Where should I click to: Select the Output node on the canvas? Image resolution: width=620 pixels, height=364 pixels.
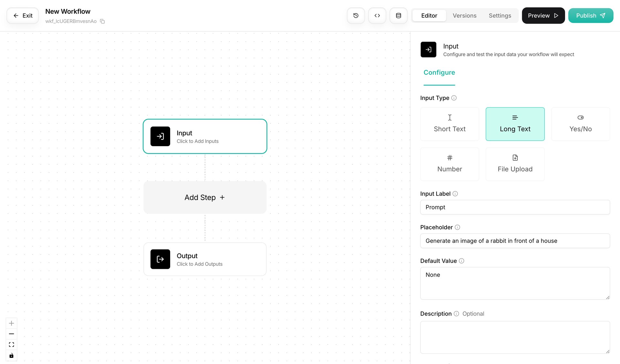(205, 259)
